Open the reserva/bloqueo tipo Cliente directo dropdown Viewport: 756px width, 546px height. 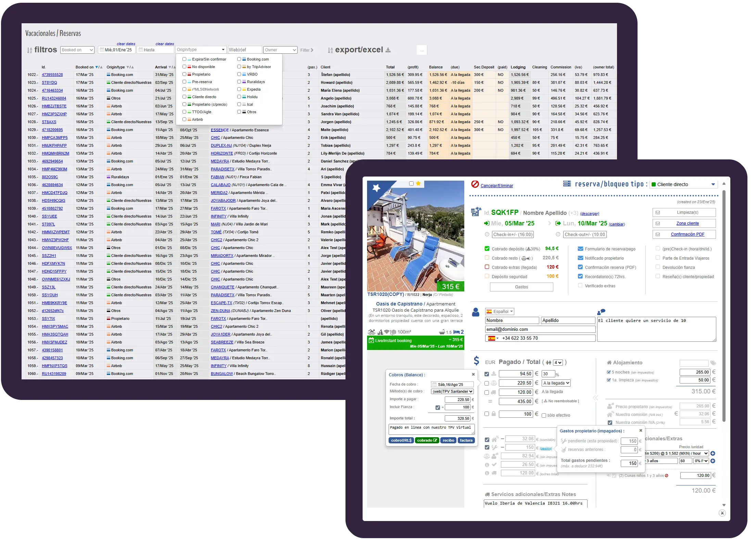pyautogui.click(x=683, y=184)
